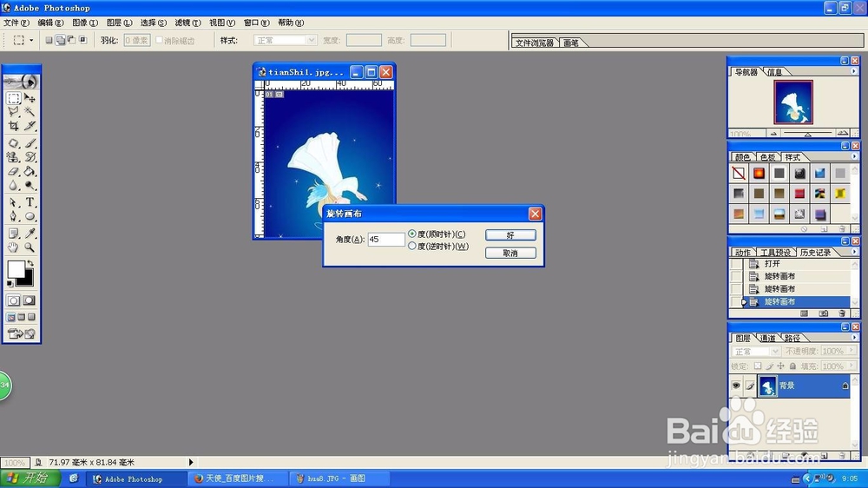Select the Hand tool
868x488 pixels.
14,247
